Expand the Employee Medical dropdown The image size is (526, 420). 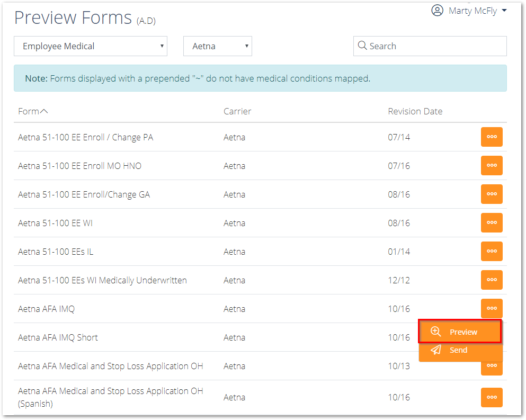pos(91,46)
